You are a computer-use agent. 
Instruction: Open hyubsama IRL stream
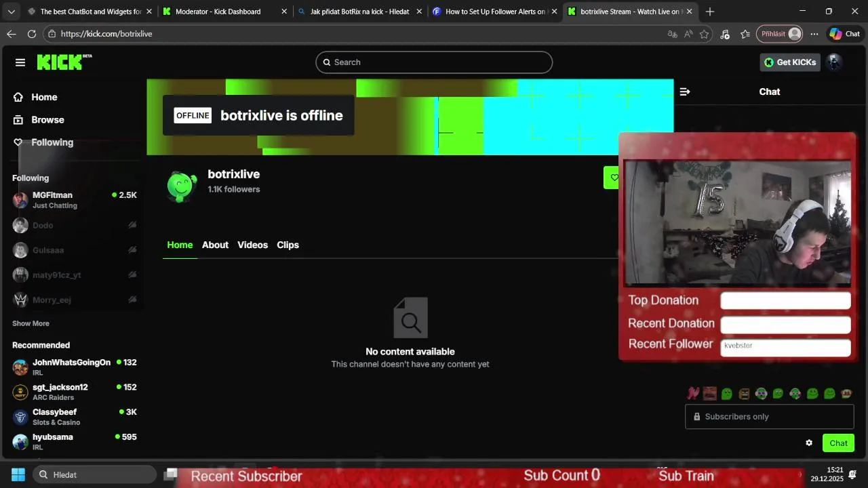tap(75, 442)
